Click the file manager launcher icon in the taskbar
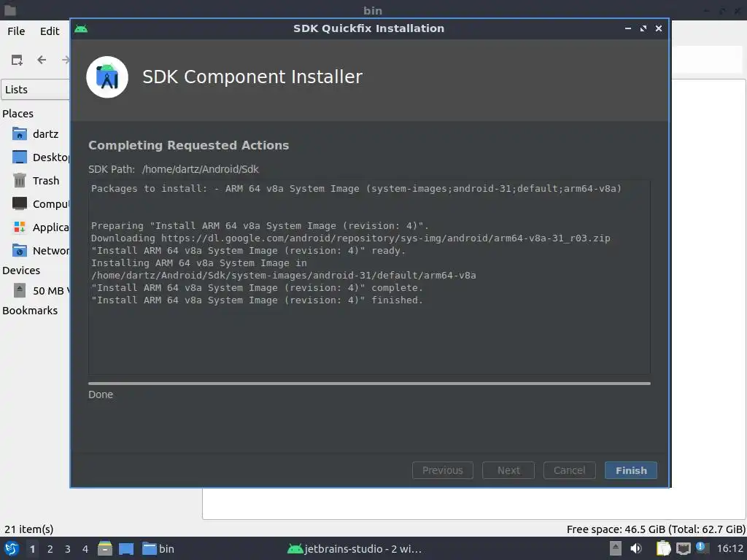Screen dimensions: 747x560 pos(105,548)
